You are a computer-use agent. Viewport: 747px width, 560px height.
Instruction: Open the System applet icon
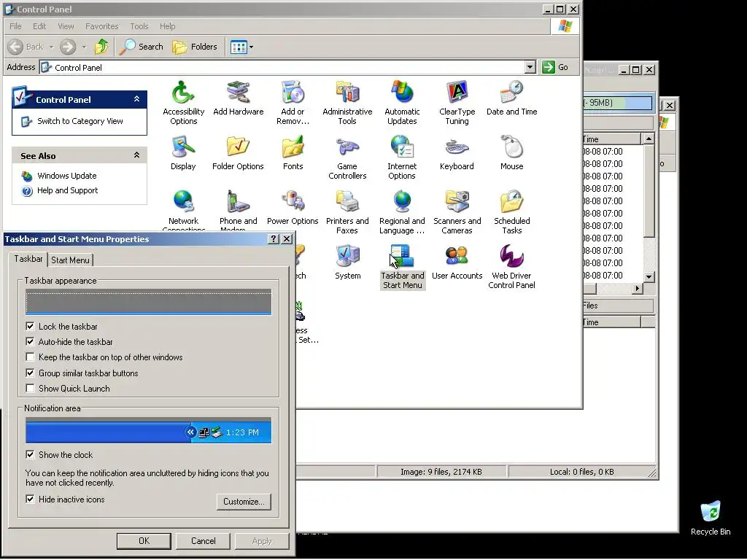click(347, 262)
